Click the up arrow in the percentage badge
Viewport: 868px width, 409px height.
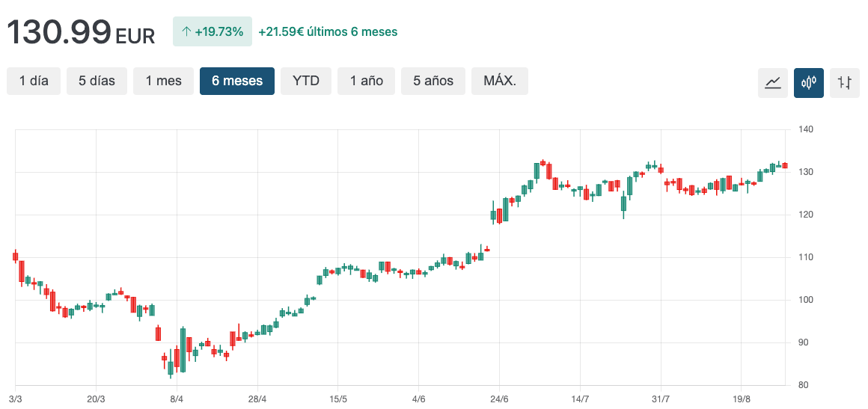tap(186, 32)
